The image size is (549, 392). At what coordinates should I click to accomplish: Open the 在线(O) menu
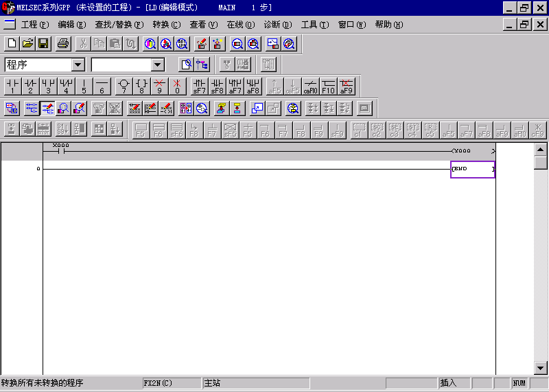click(x=240, y=25)
